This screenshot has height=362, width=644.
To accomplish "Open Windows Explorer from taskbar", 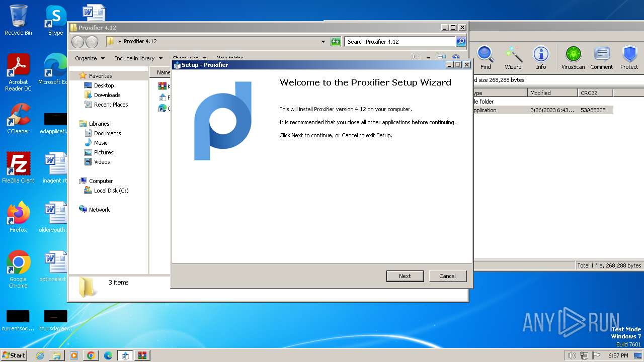I will point(57,355).
